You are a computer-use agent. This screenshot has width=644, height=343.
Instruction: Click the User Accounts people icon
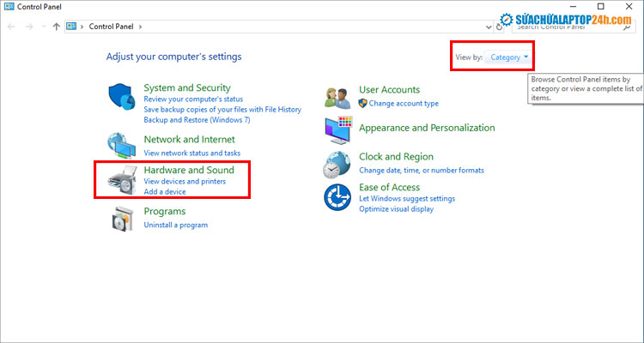337,97
